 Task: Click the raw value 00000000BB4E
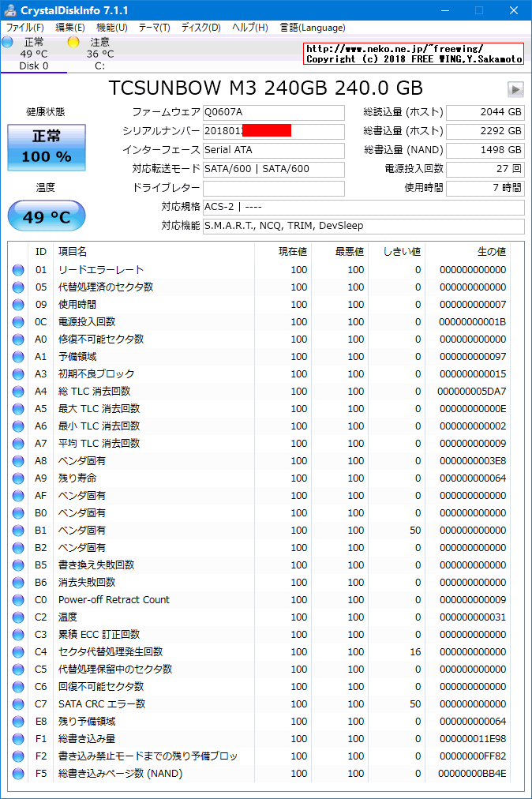(472, 774)
